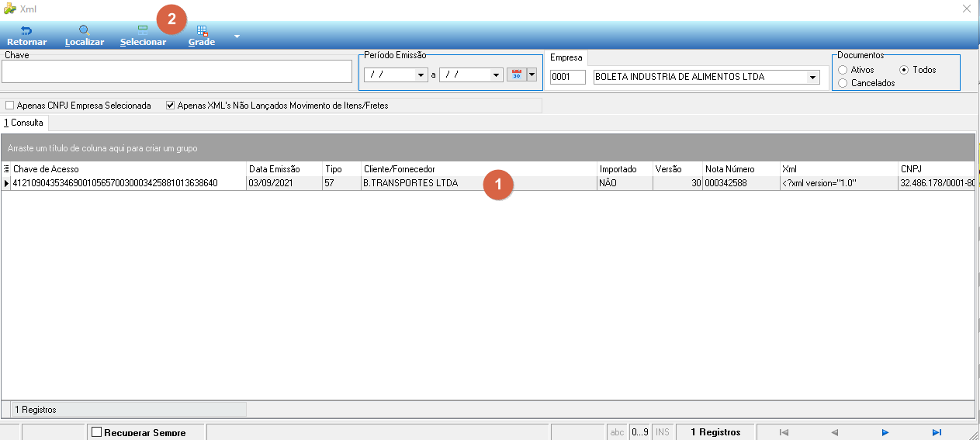Click the bold 1 Registros status counter
Image resolution: width=980 pixels, height=440 pixels.
tap(715, 432)
